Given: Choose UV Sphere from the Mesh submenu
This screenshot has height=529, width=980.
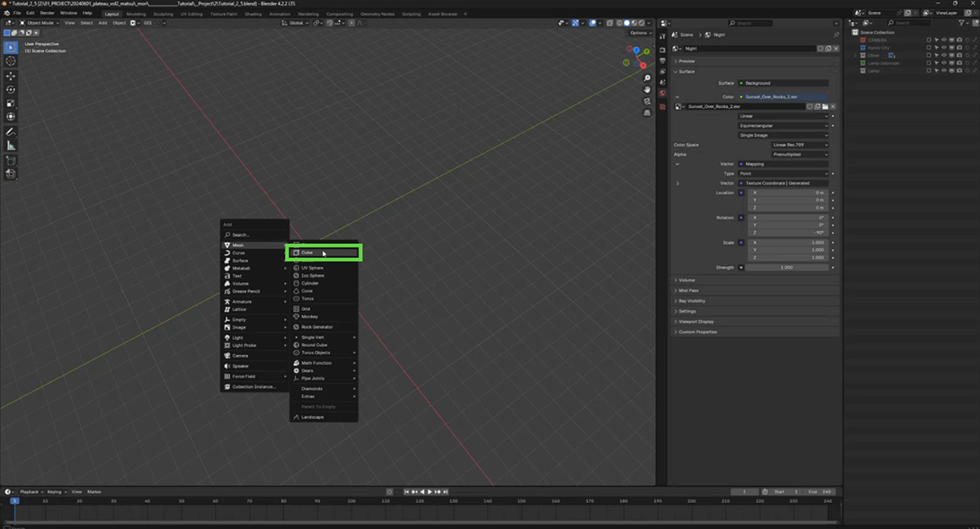Looking at the screenshot, I should pyautogui.click(x=323, y=268).
